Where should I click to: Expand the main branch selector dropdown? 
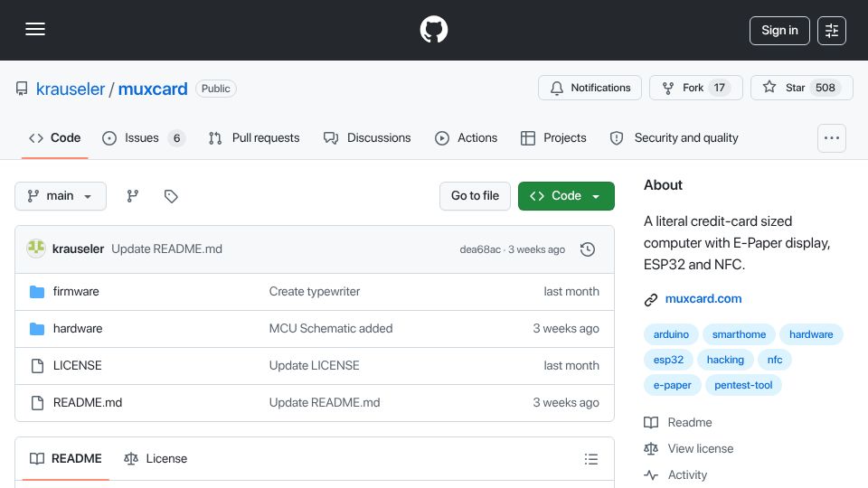61,196
